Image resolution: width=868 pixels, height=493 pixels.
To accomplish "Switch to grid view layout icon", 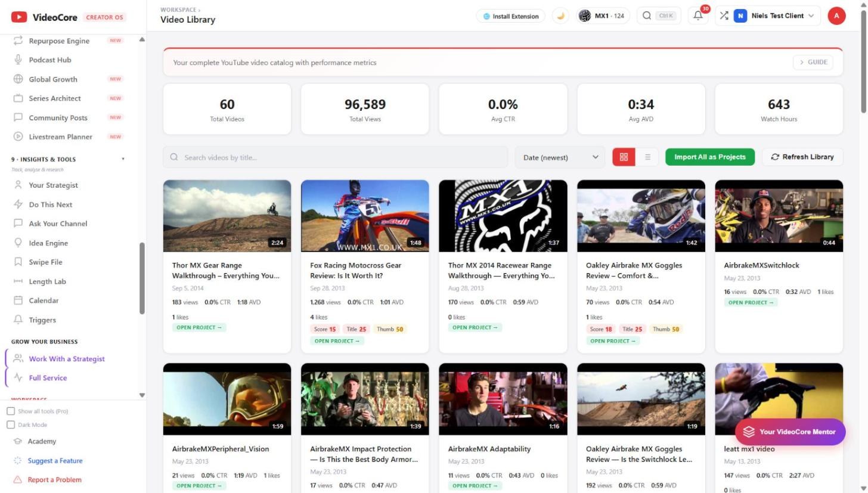I will [x=624, y=157].
